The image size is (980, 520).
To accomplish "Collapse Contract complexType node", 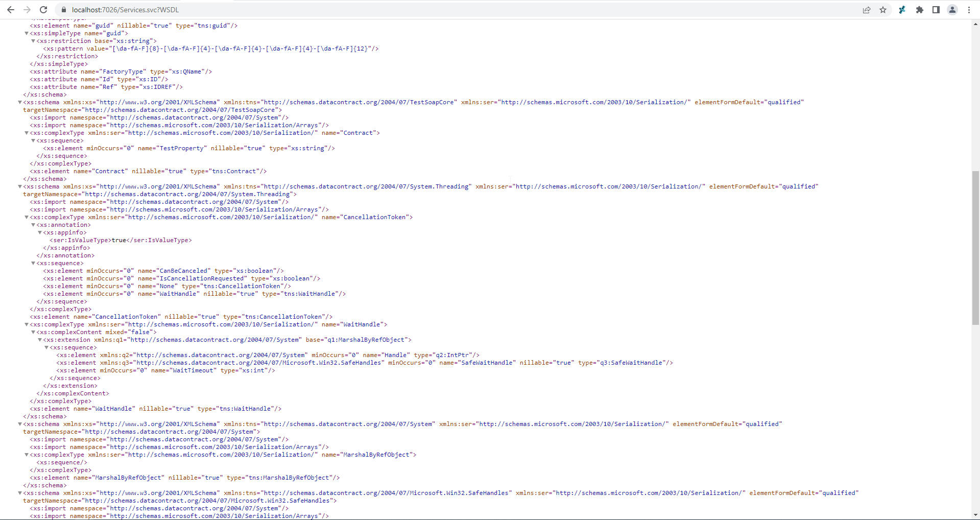I will pos(27,133).
